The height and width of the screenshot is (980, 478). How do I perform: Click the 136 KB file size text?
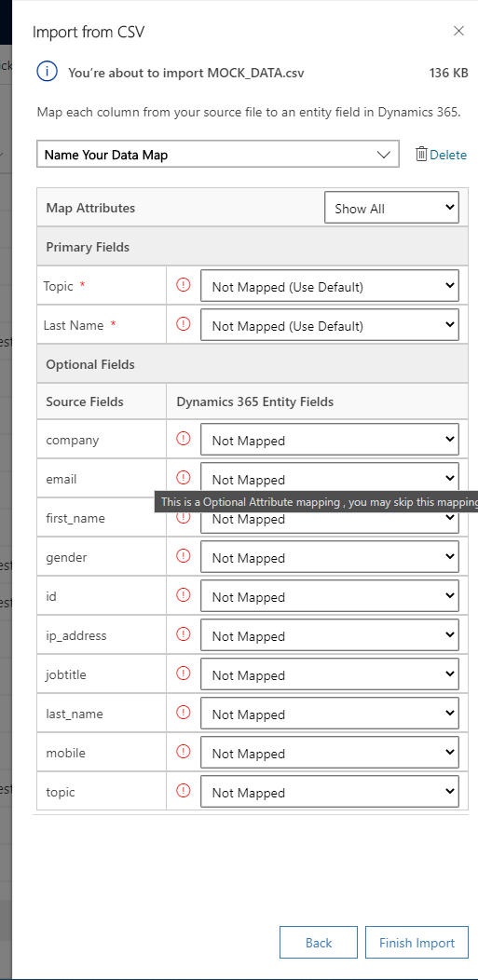click(448, 73)
